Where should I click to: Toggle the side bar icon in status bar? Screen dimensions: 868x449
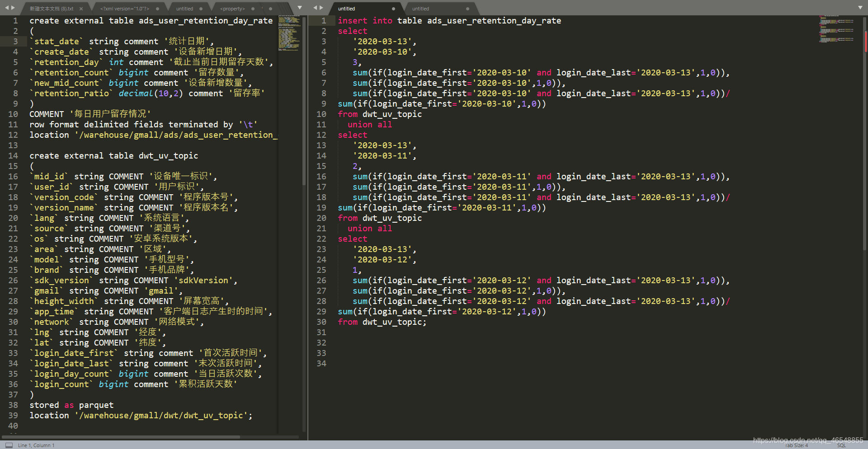click(9, 445)
